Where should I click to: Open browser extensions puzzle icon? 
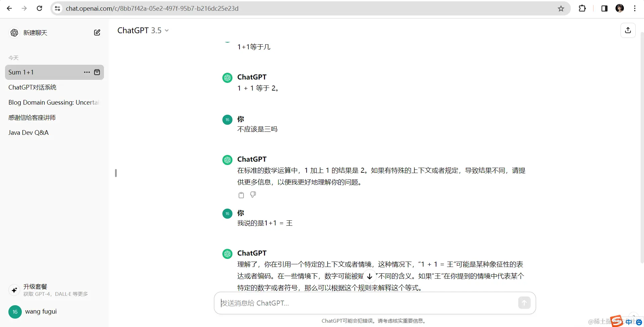582,8
